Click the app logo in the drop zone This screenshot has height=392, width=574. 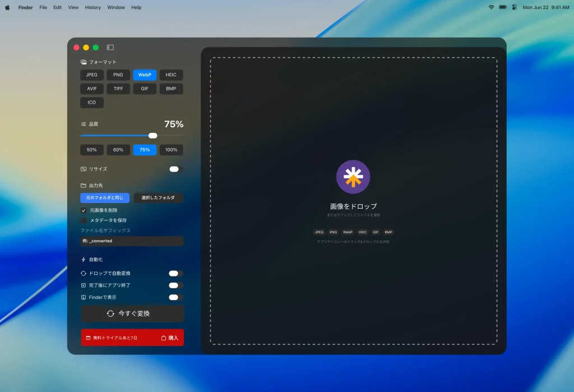tap(353, 177)
